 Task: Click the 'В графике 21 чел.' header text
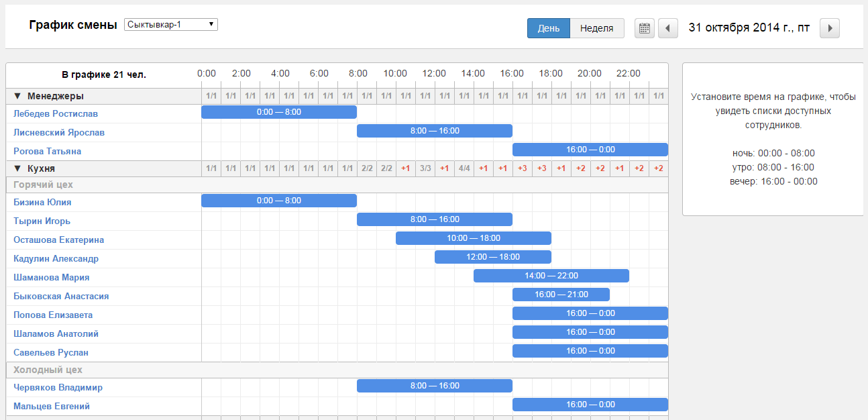(104, 74)
